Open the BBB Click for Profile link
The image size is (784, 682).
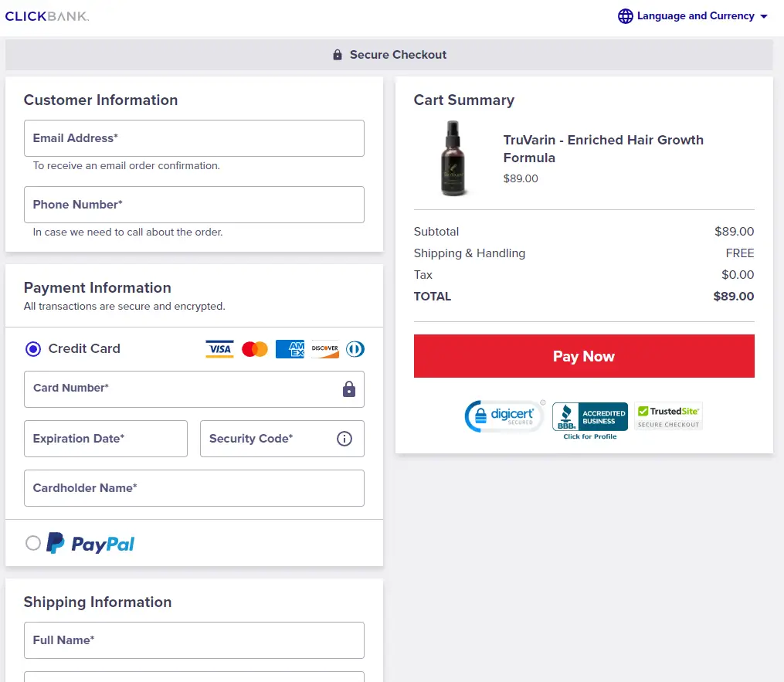[x=589, y=436]
